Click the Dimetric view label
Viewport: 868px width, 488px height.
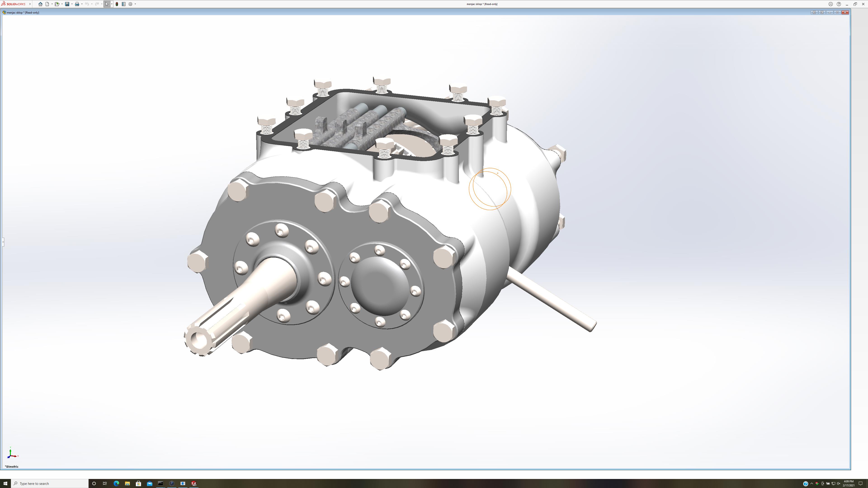[x=12, y=467]
